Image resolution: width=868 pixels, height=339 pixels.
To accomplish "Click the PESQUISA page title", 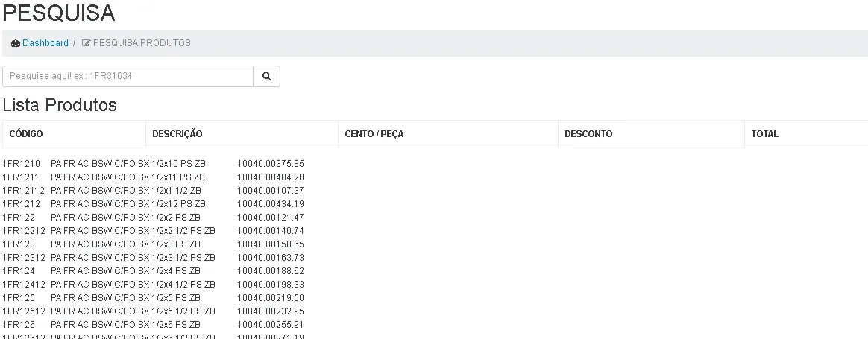I will [x=59, y=13].
